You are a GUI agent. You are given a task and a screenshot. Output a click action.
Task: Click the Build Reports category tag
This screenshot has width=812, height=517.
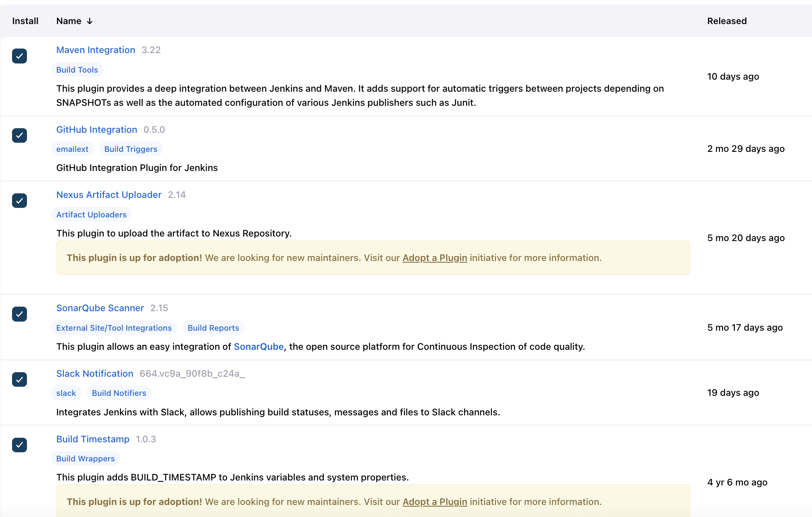[x=213, y=328]
